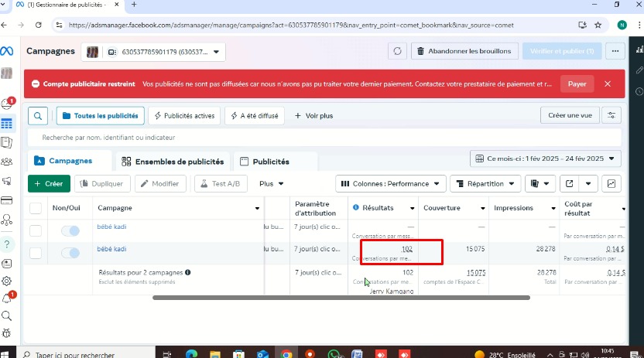Open the Campagne column header arrow

point(257,208)
